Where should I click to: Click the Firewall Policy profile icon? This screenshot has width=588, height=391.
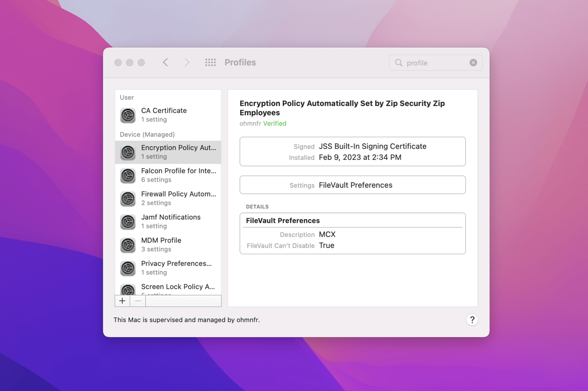pyautogui.click(x=128, y=198)
